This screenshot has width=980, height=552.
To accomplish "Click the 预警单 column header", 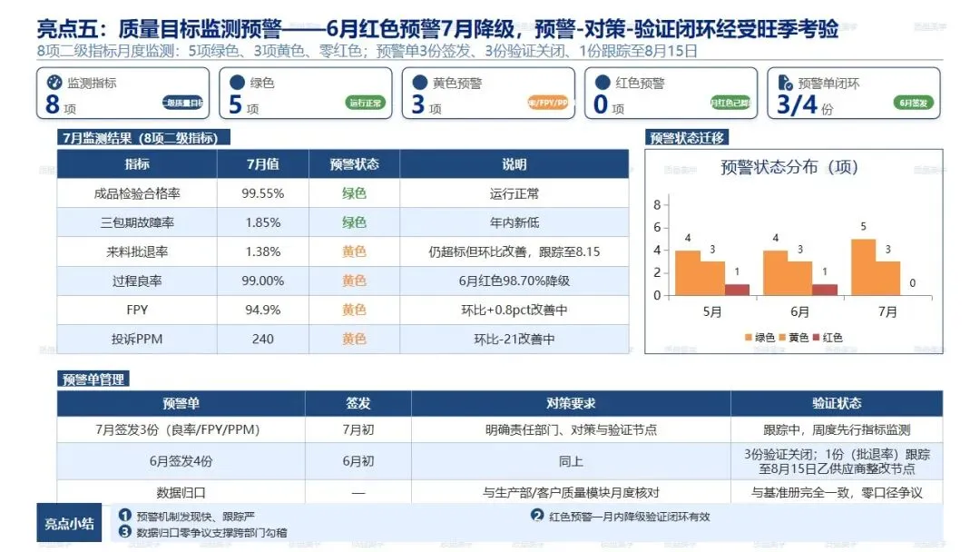I will (181, 403).
